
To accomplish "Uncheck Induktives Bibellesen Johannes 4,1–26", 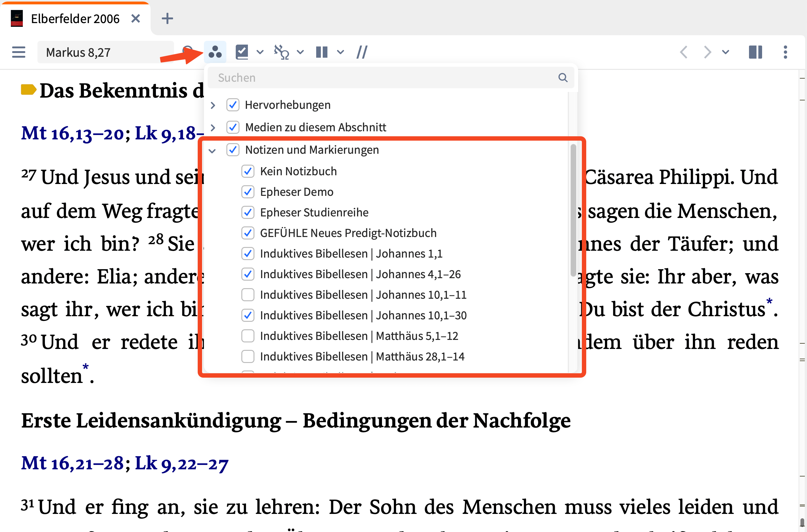I will coord(248,274).
